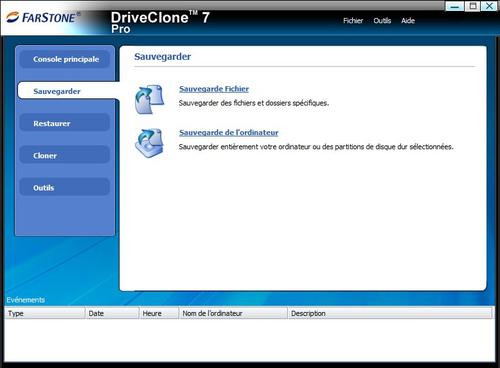The height and width of the screenshot is (368, 500).
Task: Switch to the Restaurer section
Action: click(x=65, y=123)
